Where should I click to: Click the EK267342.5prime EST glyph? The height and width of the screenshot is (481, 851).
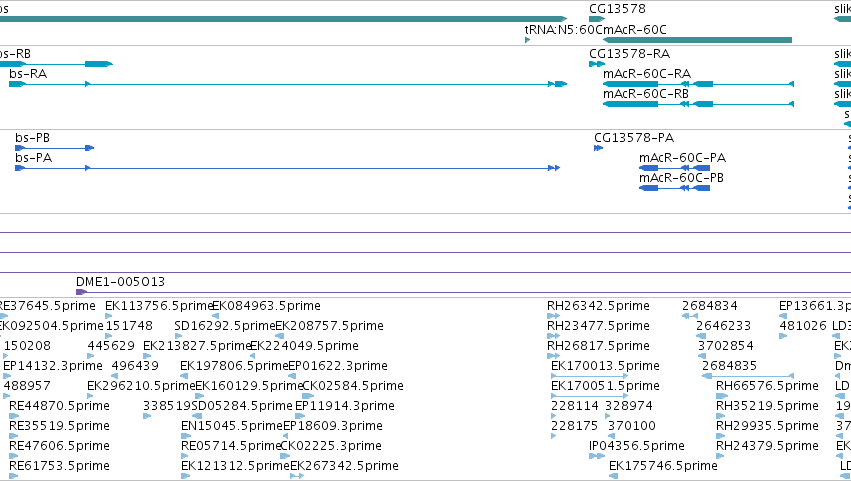pos(297,476)
